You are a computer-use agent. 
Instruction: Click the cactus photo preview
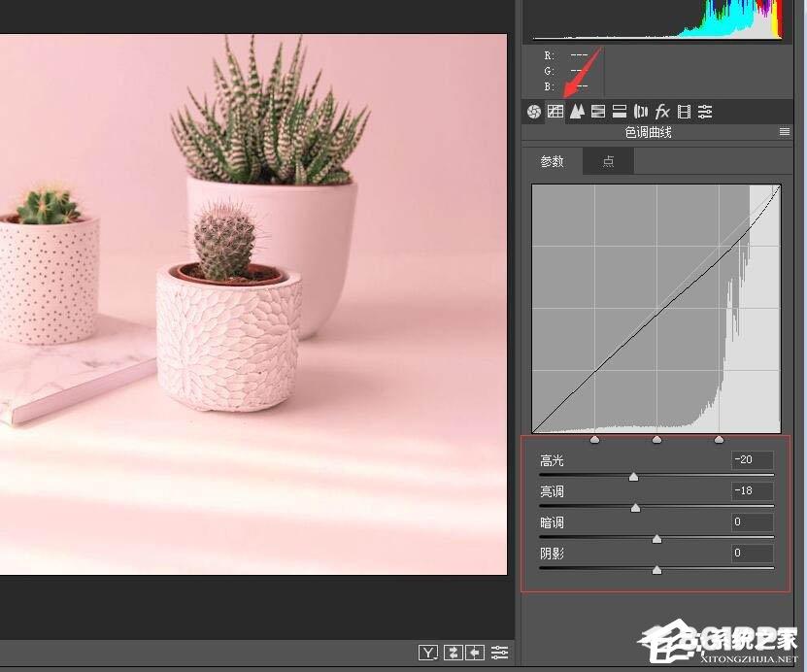pyautogui.click(x=253, y=305)
